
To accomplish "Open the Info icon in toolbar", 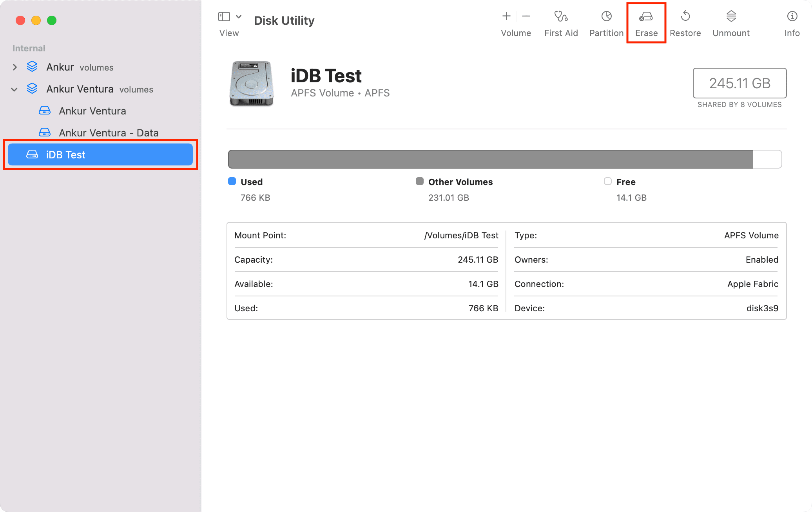I will coord(792,16).
